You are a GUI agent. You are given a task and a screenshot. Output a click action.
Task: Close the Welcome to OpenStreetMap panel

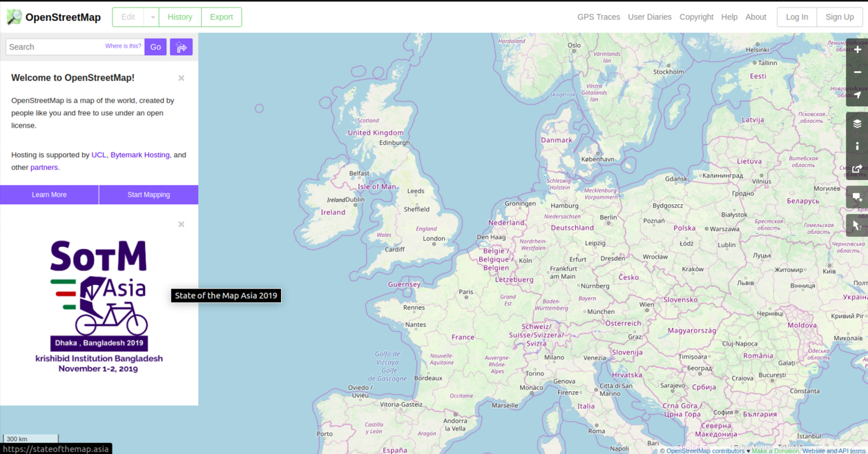[x=181, y=78]
